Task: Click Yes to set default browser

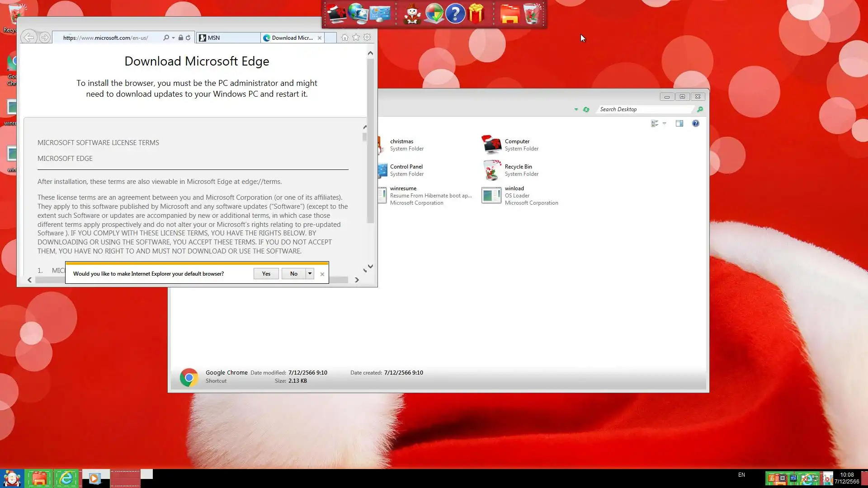Action: coord(266,273)
